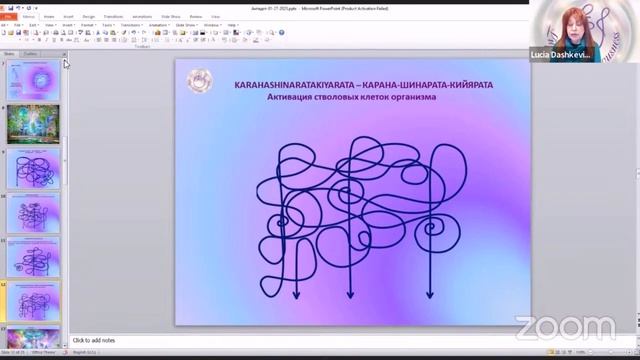Click Redo in the quick access toolbar

pyautogui.click(x=29, y=8)
